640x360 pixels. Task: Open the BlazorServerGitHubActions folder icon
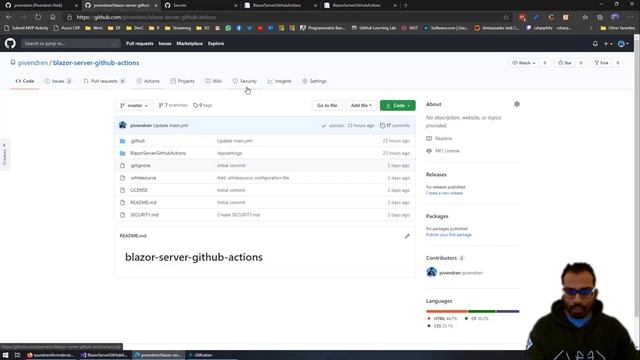point(122,153)
